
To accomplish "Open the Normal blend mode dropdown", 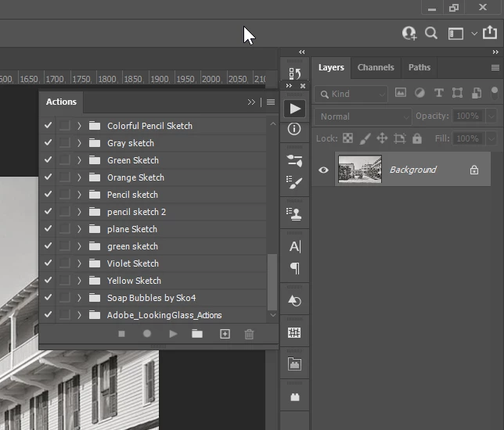I will point(362,116).
